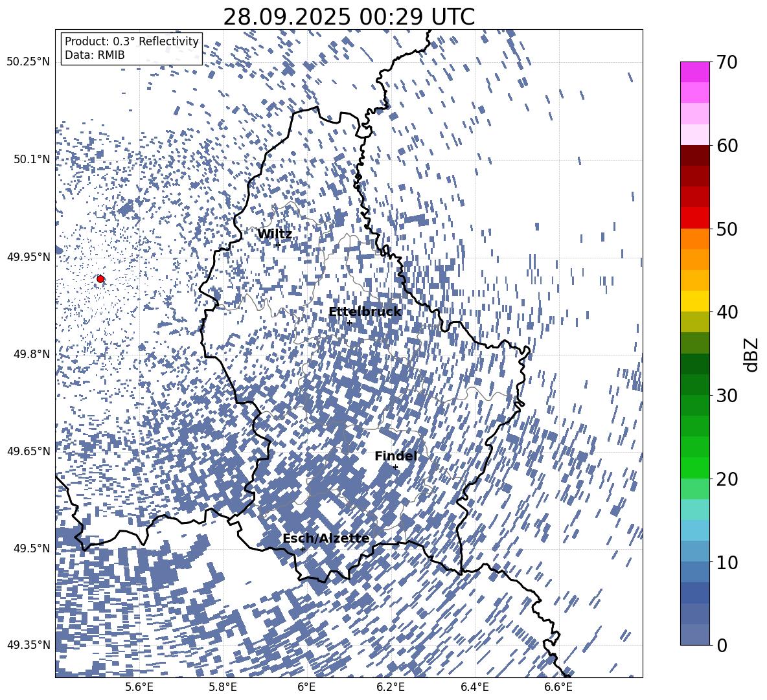Image resolution: width=767 pixels, height=700 pixels.
Task: Click the colorbar tick label 50
Action: point(727,229)
